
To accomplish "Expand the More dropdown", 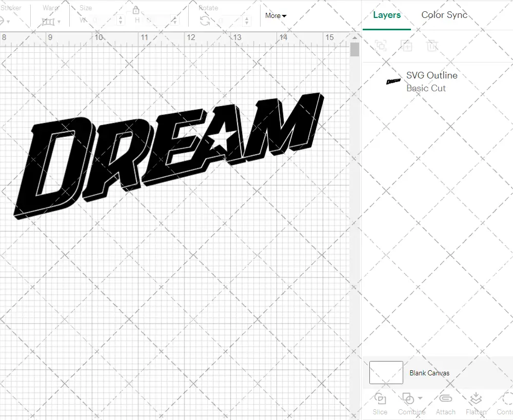I will 275,16.
